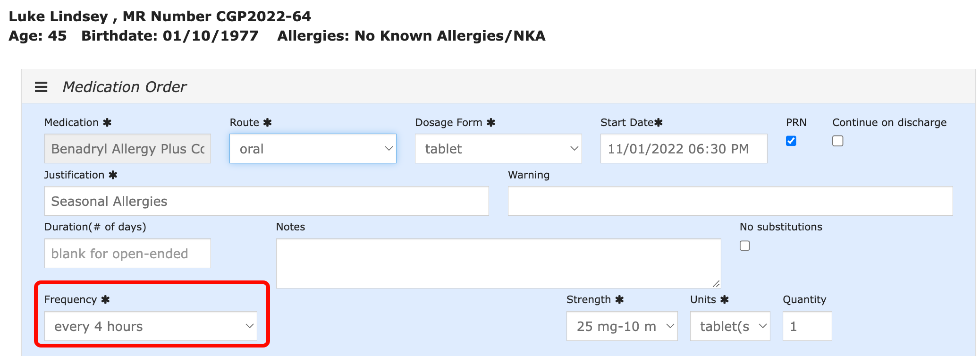This screenshot has width=980, height=356.
Task: Edit the Seasonal Allergies Justification field
Action: pyautogui.click(x=266, y=201)
